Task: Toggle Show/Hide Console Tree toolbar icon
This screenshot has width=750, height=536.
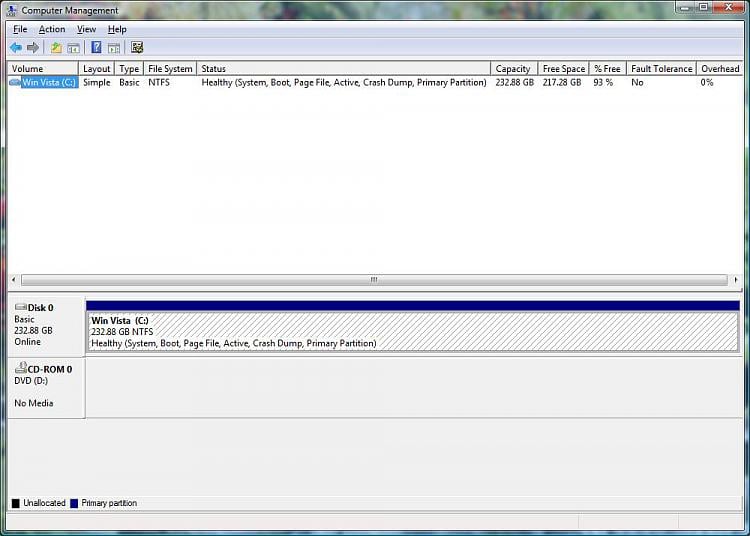Action: 74,47
